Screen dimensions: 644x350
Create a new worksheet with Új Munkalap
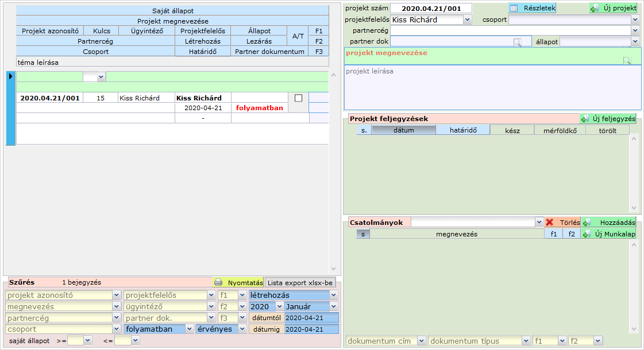[x=608, y=234]
